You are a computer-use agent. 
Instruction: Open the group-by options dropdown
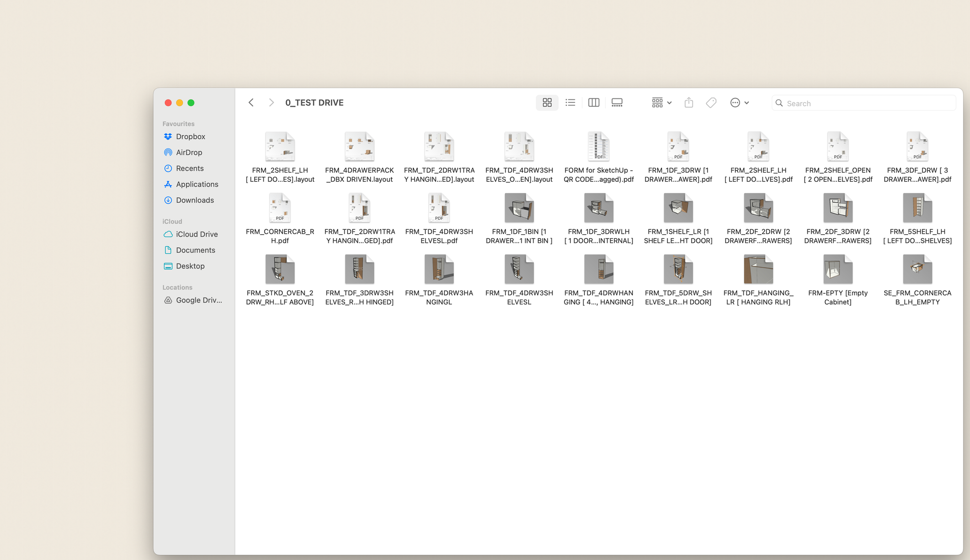click(x=662, y=103)
